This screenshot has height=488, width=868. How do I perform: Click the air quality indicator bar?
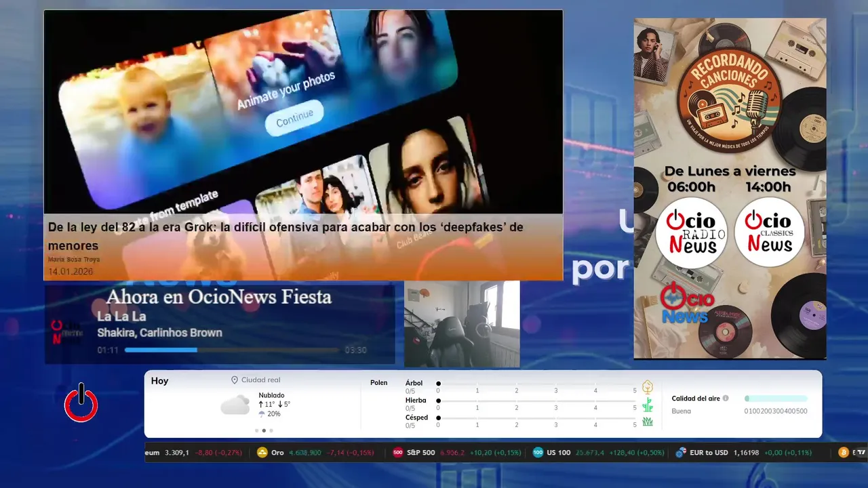pyautogui.click(x=776, y=399)
